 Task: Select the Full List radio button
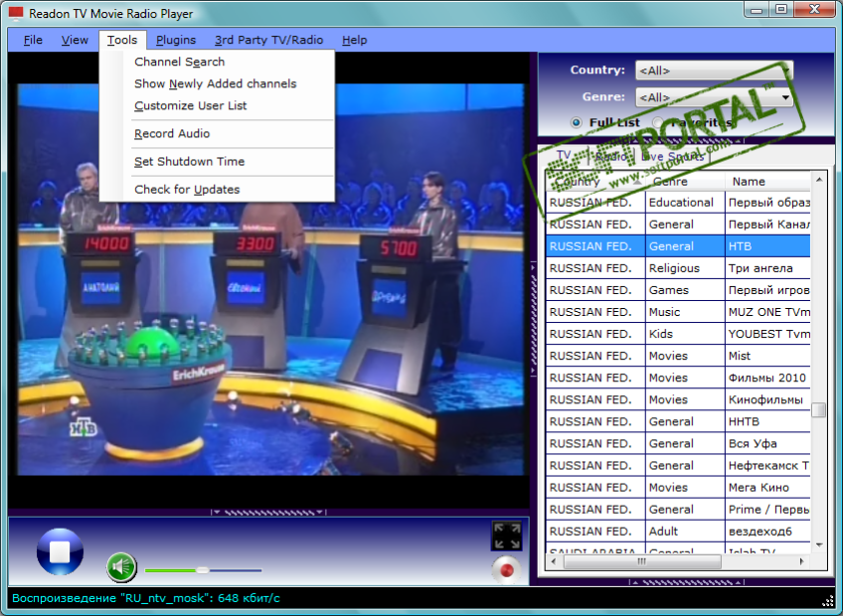pos(577,122)
